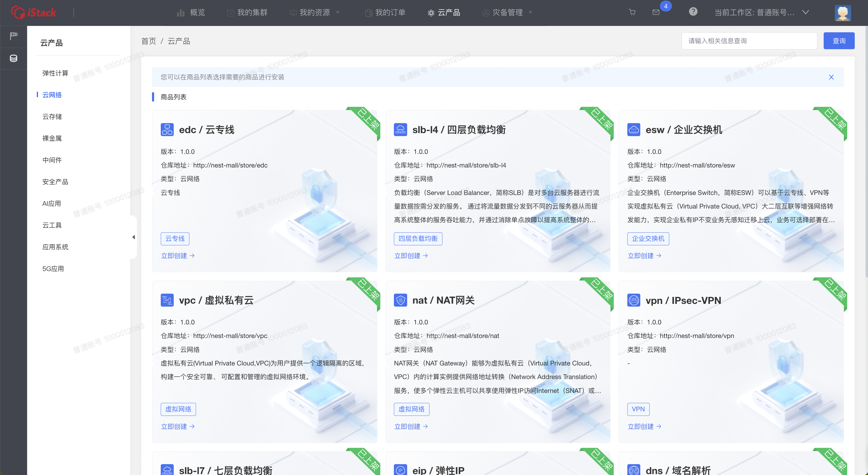Click 立即创建 on the nat card
The width and height of the screenshot is (868, 475).
click(411, 426)
